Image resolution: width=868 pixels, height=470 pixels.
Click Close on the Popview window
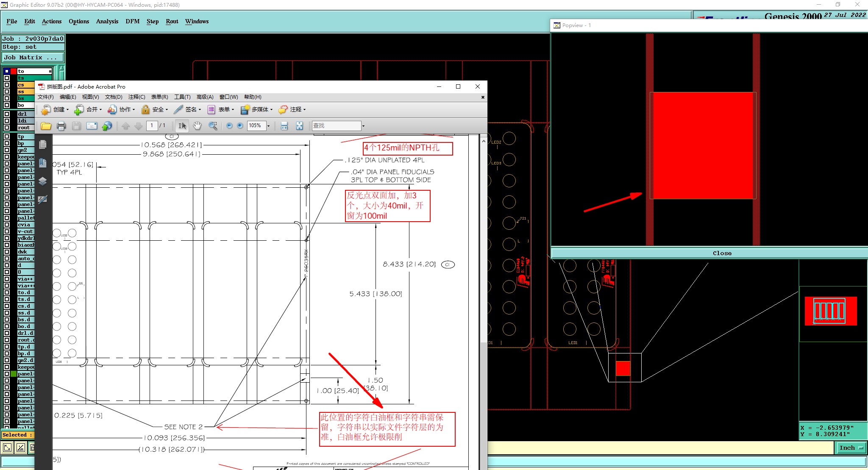722,253
